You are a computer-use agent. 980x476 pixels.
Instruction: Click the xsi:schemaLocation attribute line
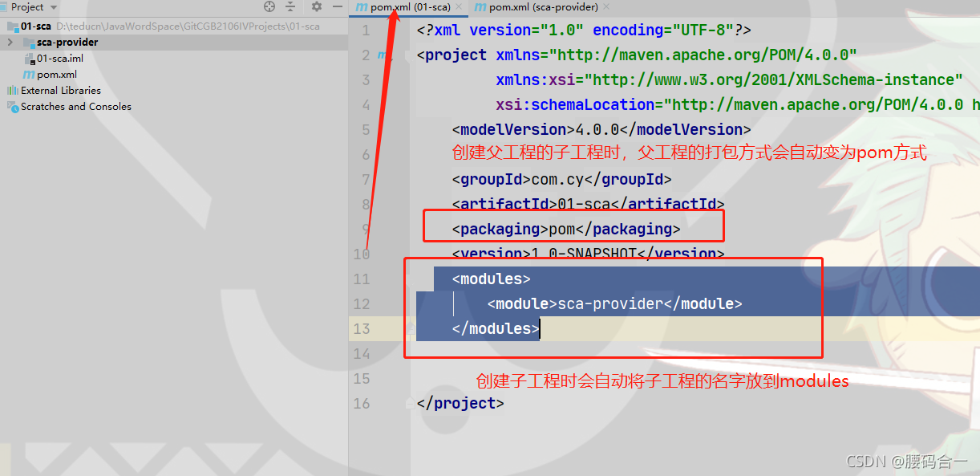738,104
